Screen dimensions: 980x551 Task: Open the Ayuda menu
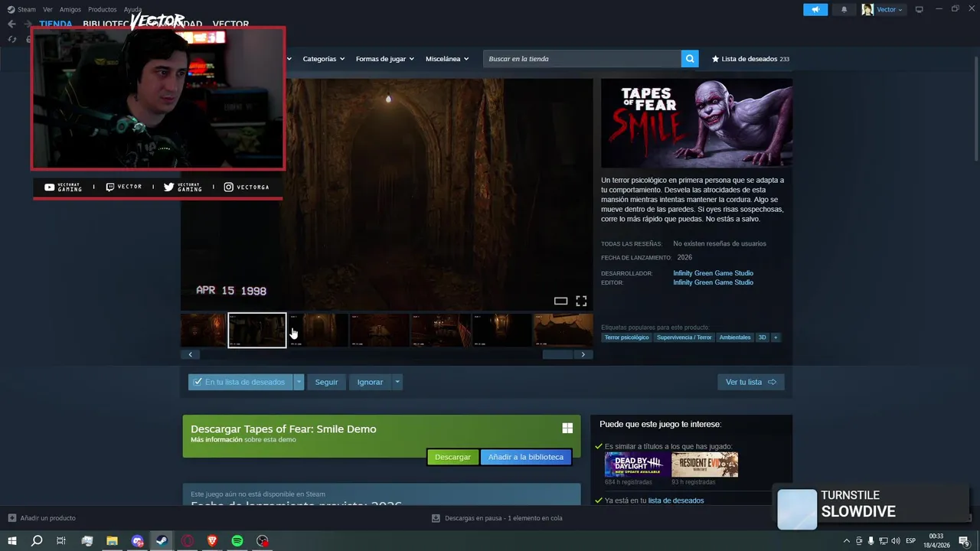coord(132,9)
